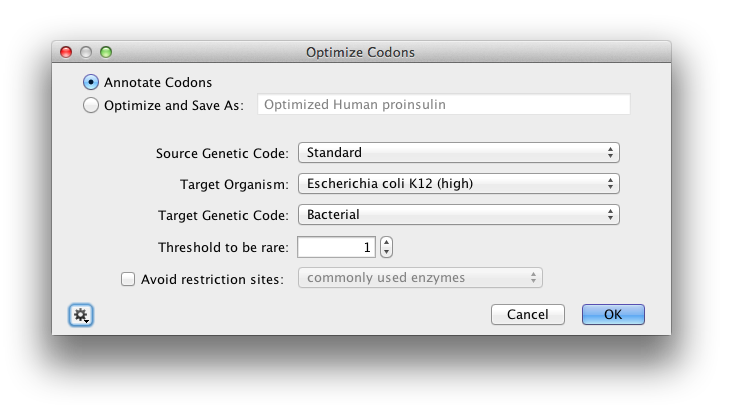741x405 pixels.
Task: Increase the rare threshold with up arrow
Action: tap(387, 242)
